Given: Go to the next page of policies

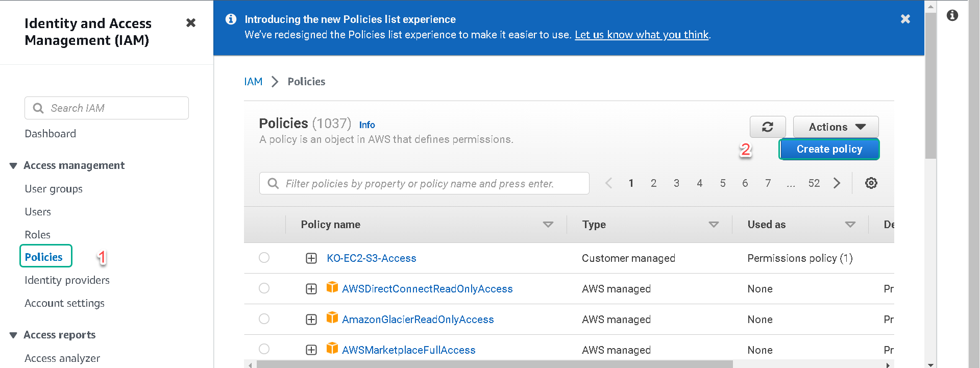Looking at the screenshot, I should click(837, 183).
